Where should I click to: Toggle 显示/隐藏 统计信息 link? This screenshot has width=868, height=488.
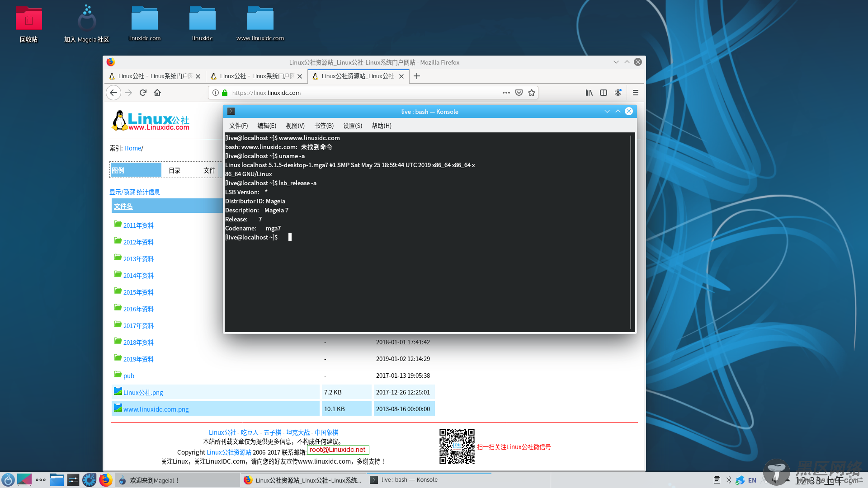click(x=135, y=192)
